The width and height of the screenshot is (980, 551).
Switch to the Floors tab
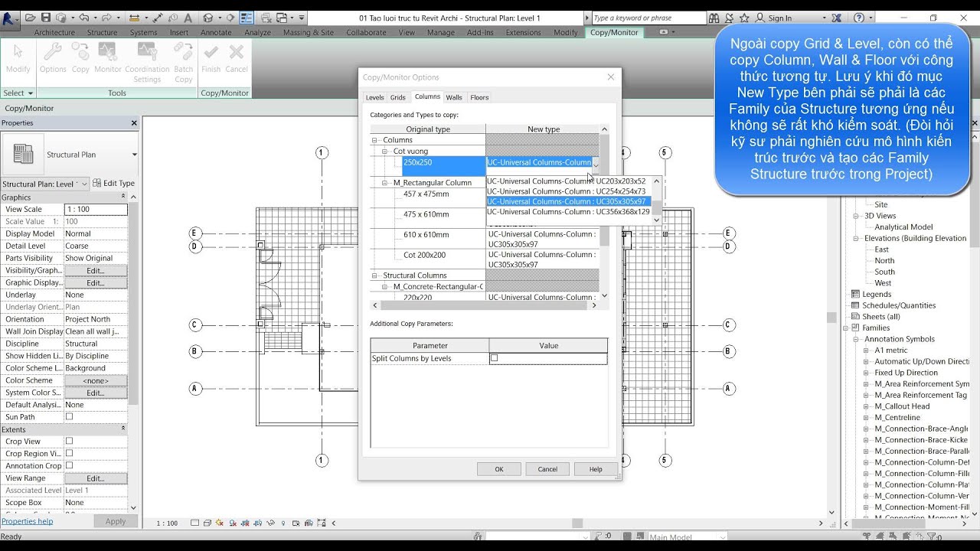click(479, 97)
